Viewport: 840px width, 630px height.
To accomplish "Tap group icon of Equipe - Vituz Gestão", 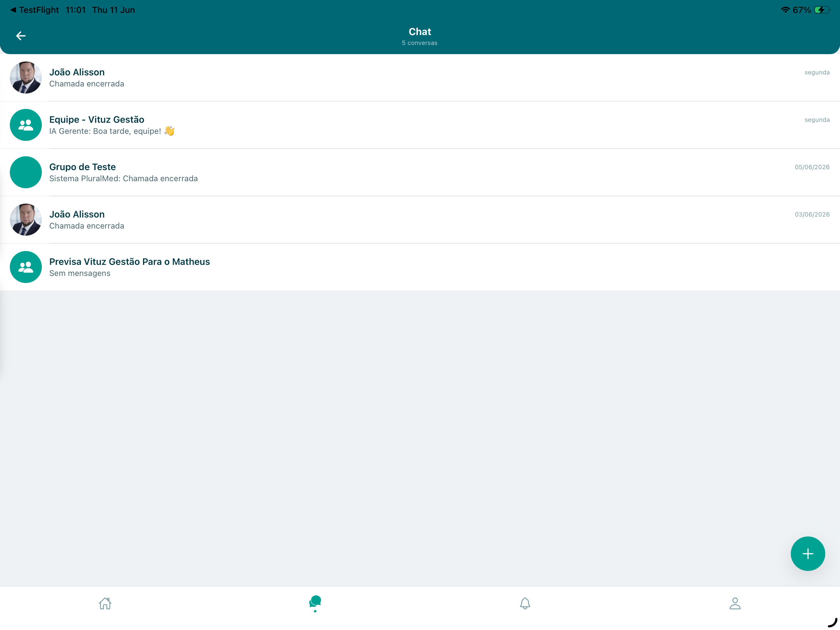I will [x=26, y=125].
